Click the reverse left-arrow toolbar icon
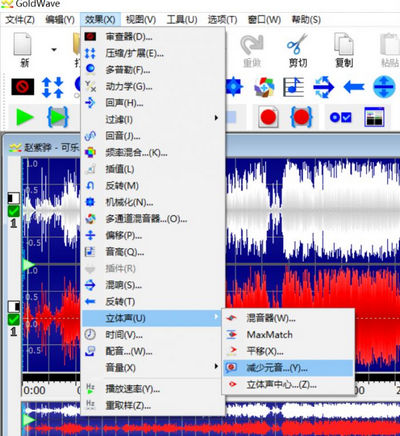 point(354,87)
